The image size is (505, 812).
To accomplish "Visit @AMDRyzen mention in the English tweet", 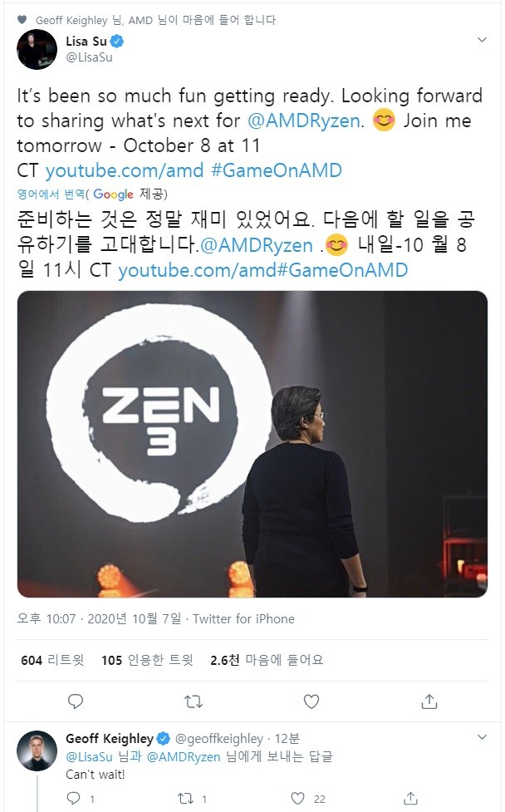I will [304, 121].
